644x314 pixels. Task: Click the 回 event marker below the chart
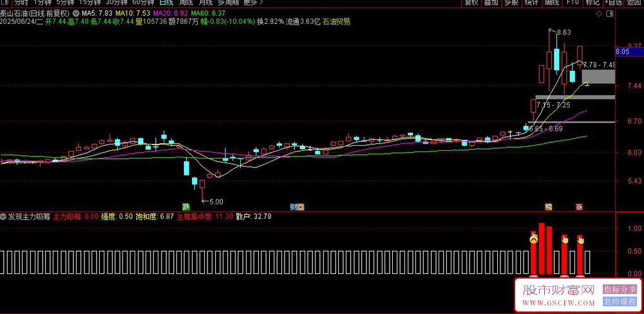pos(301,207)
